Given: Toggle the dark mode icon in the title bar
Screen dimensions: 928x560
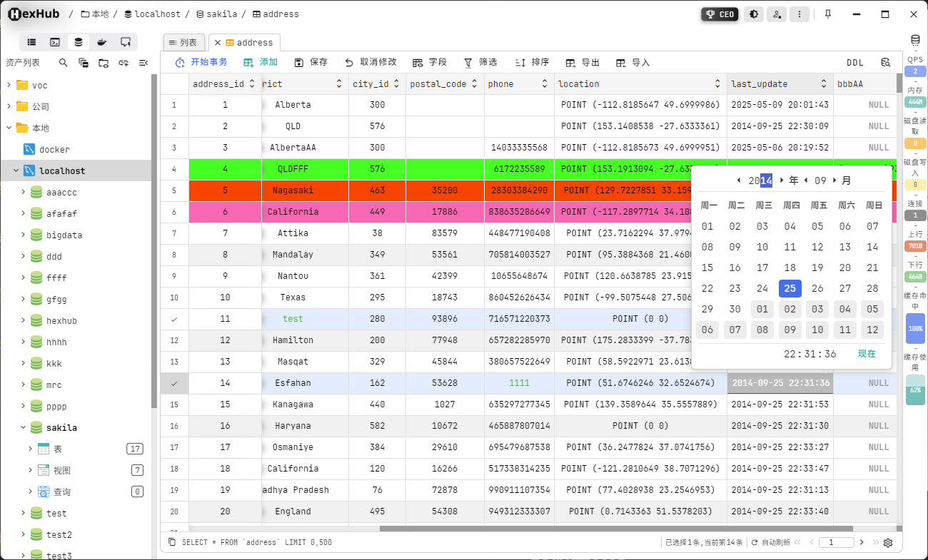Looking at the screenshot, I should click(754, 14).
